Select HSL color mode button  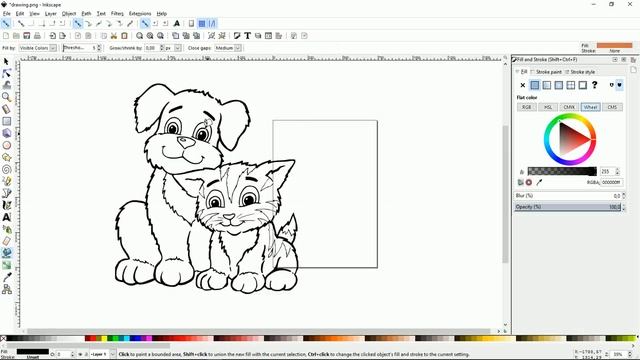click(548, 107)
